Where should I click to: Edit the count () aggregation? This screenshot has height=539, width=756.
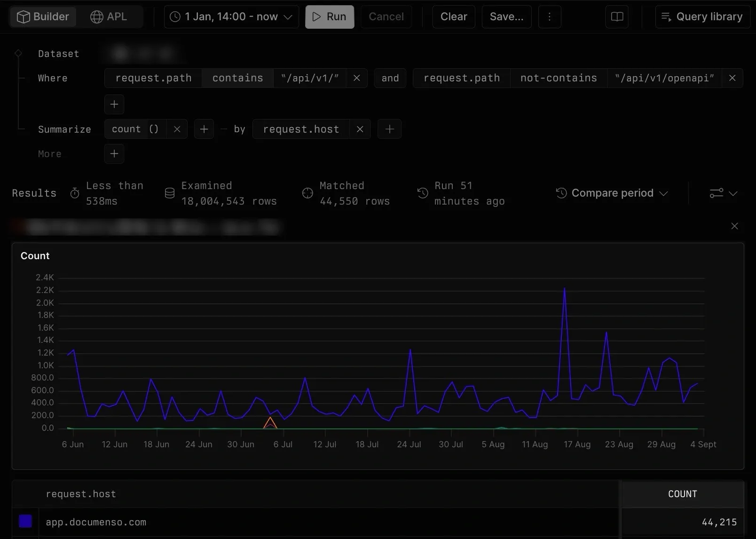135,129
